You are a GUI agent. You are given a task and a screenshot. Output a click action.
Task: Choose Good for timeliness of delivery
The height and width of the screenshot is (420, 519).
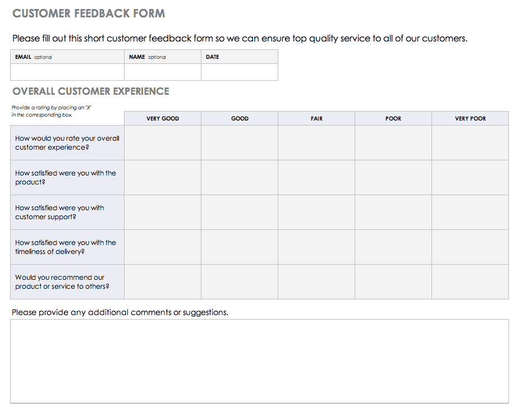[x=240, y=247]
